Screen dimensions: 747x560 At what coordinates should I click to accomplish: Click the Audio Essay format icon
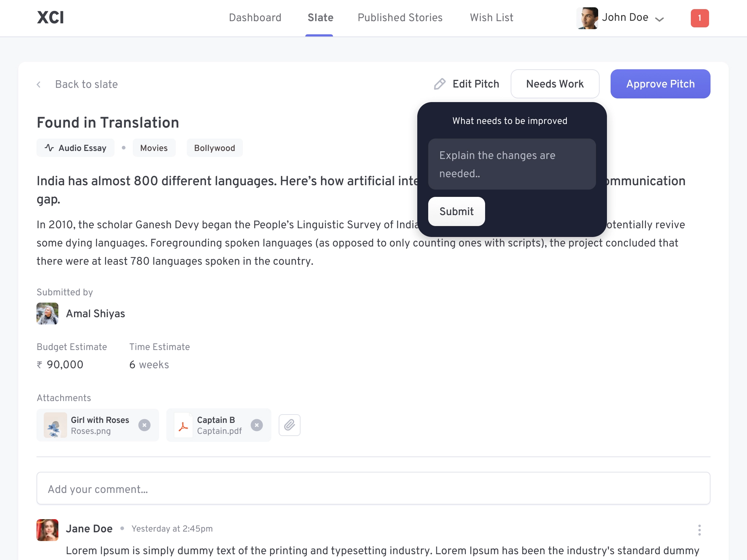tap(50, 148)
